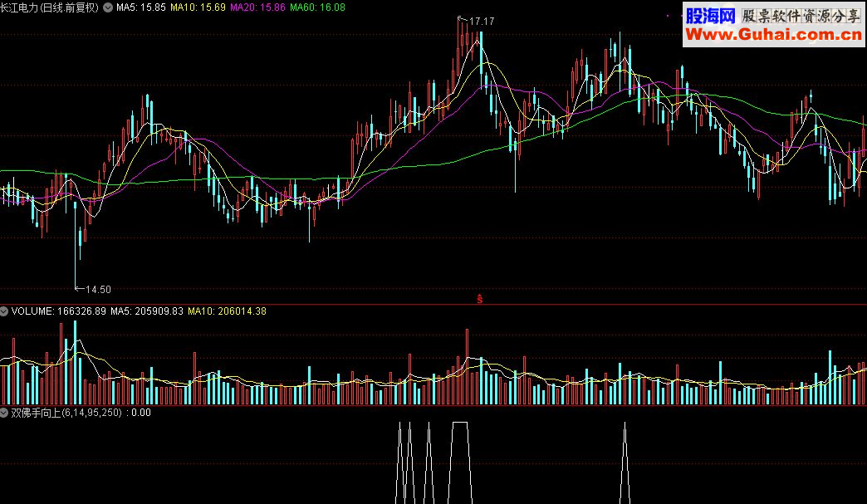Click the volume MA10: 206014.38 label

228,311
